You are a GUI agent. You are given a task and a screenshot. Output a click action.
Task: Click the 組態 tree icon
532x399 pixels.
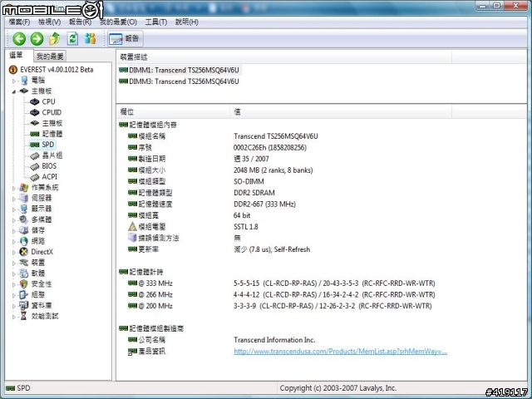click(24, 295)
